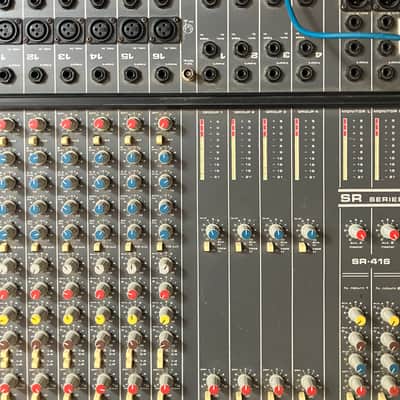Click group 1 bottom red knob
400x400 pixels.
(x=213, y=384)
